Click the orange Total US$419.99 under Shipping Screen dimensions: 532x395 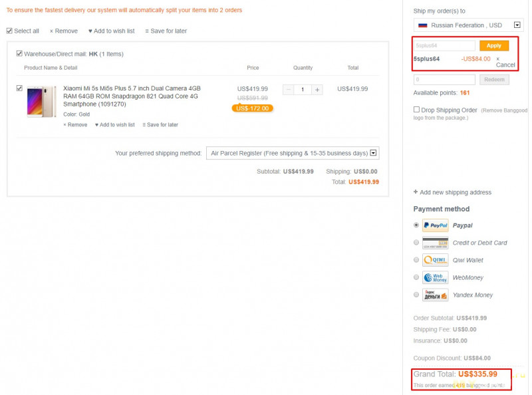click(x=364, y=182)
